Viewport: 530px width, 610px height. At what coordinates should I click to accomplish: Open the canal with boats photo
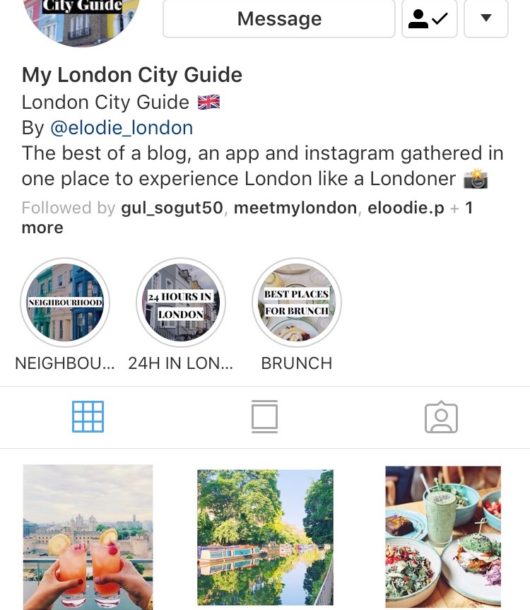click(x=265, y=537)
